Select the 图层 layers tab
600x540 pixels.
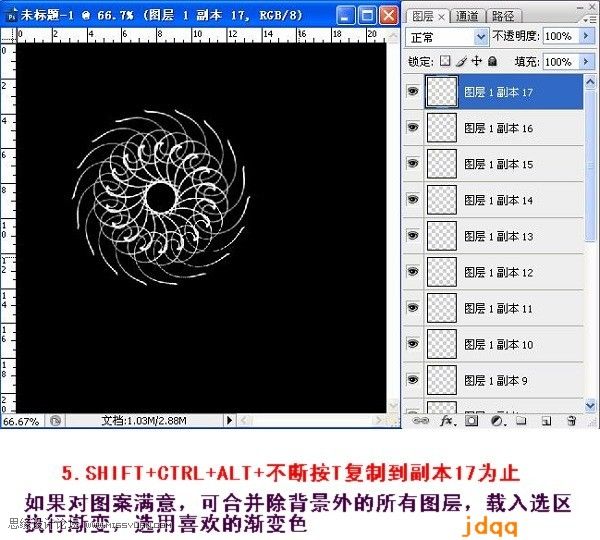click(x=423, y=16)
